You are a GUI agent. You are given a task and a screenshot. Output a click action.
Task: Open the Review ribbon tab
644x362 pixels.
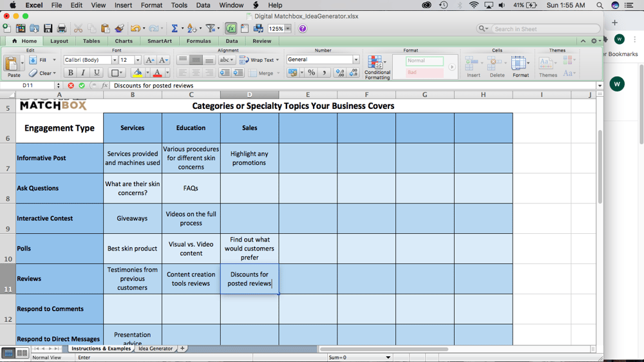pos(261,41)
